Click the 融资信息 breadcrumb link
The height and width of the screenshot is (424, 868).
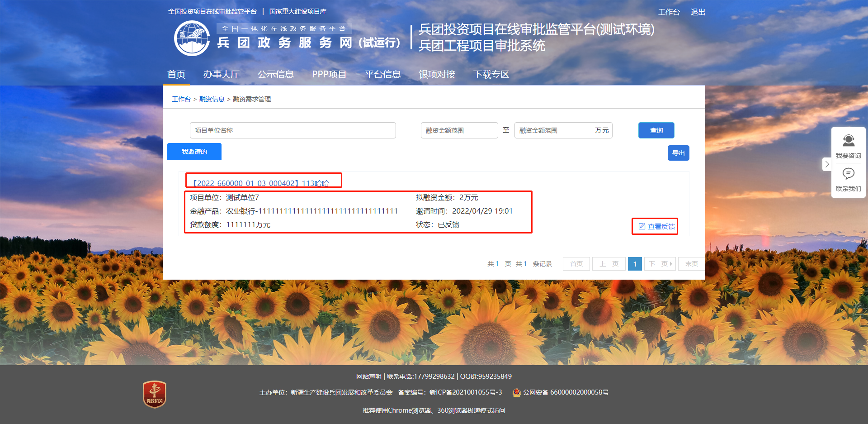(212, 99)
